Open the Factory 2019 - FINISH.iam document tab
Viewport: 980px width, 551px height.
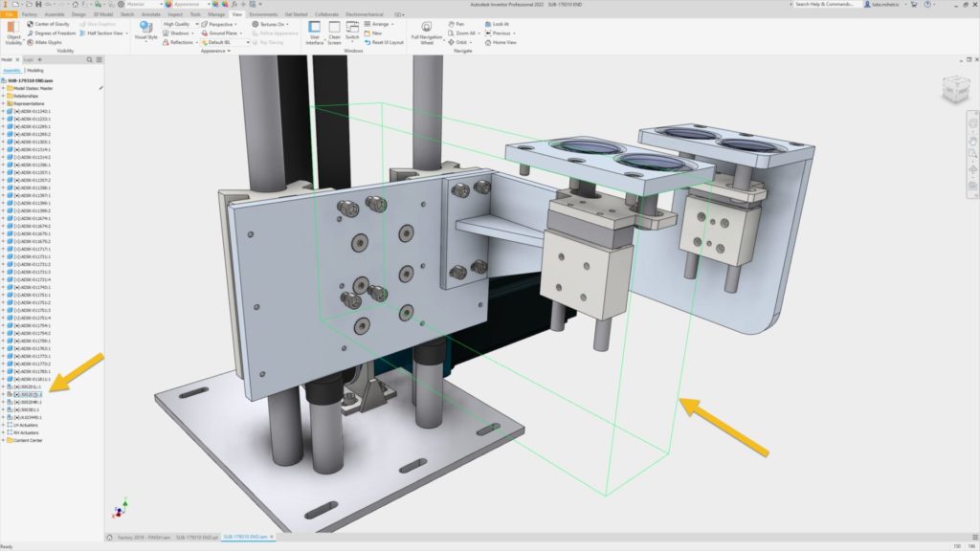pyautogui.click(x=144, y=538)
